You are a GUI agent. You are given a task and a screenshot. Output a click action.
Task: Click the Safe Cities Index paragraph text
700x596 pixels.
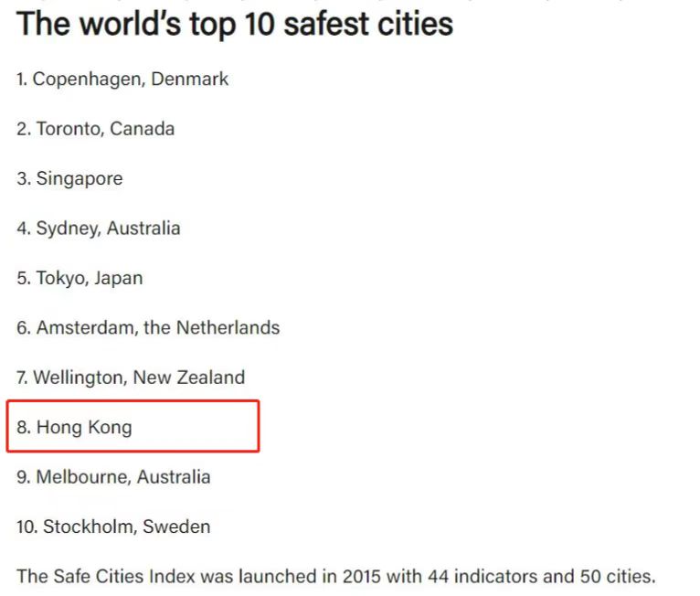(336, 577)
